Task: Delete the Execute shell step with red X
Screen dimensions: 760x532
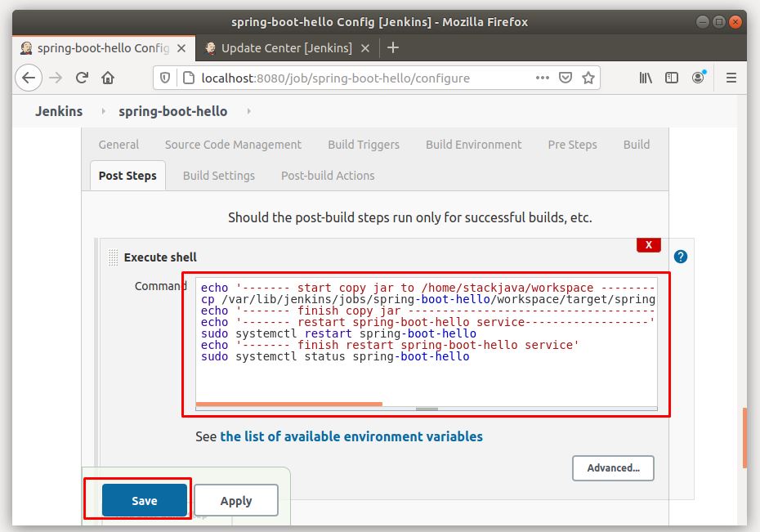Action: click(649, 245)
